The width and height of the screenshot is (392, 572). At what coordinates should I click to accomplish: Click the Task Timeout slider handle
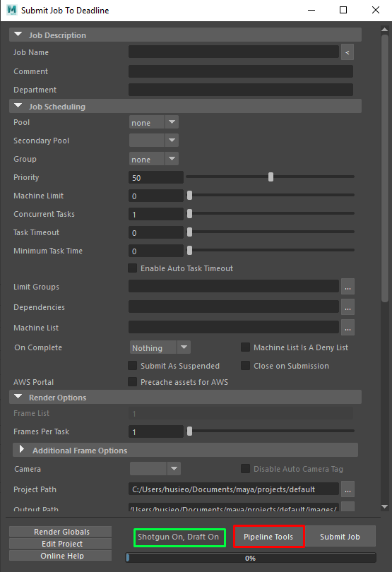click(189, 232)
